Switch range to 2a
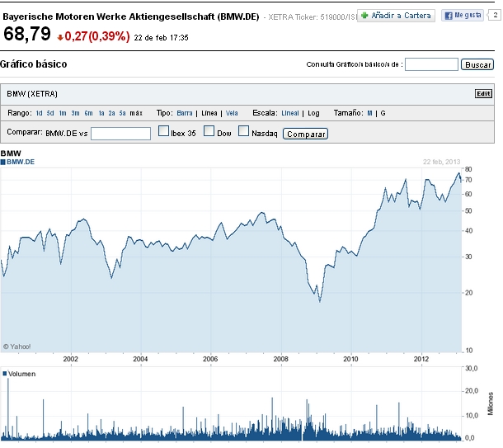 coord(111,113)
